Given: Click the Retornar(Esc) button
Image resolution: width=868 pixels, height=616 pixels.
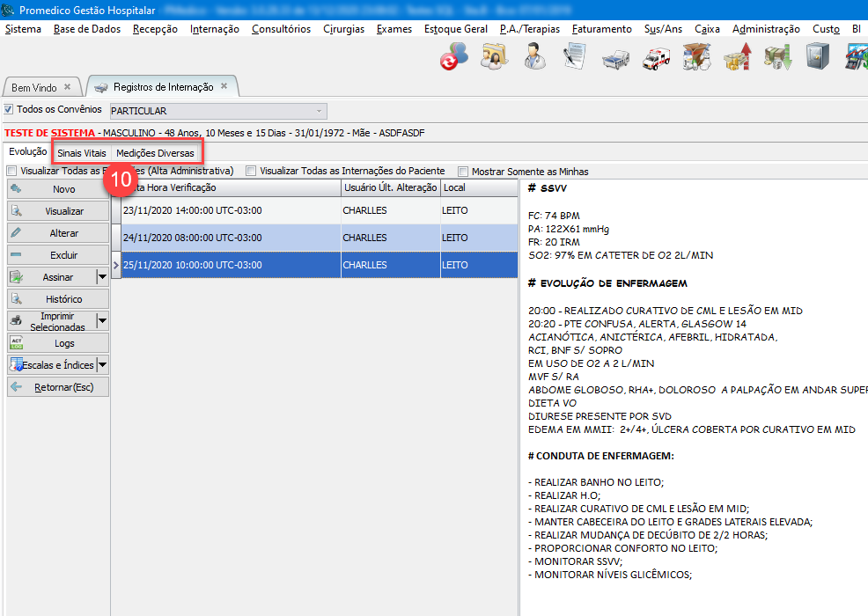Looking at the screenshot, I should [58, 387].
